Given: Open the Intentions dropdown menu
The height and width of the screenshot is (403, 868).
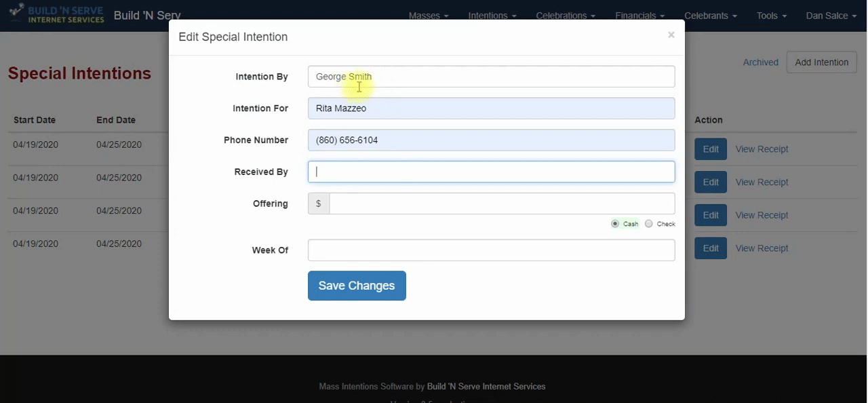Looking at the screenshot, I should [x=492, y=16].
